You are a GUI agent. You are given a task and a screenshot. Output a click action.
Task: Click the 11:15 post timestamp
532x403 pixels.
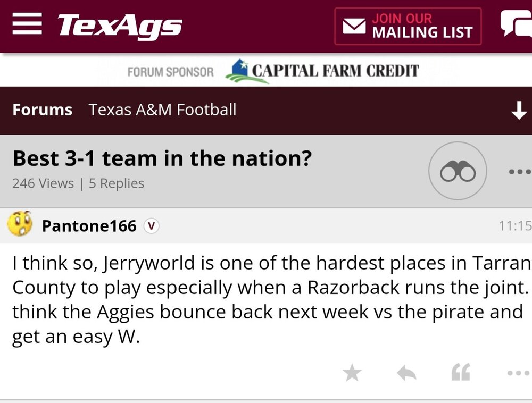point(514,226)
